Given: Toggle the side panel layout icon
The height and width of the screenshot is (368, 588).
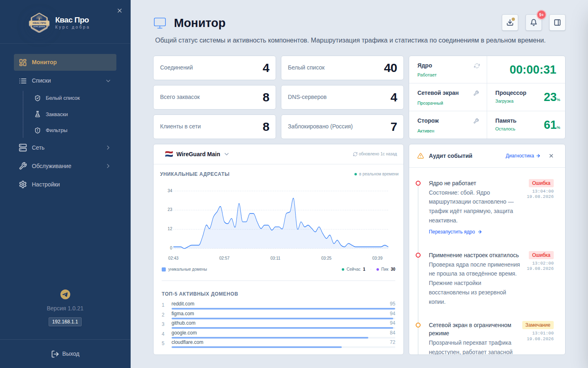Looking at the screenshot, I should (557, 22).
